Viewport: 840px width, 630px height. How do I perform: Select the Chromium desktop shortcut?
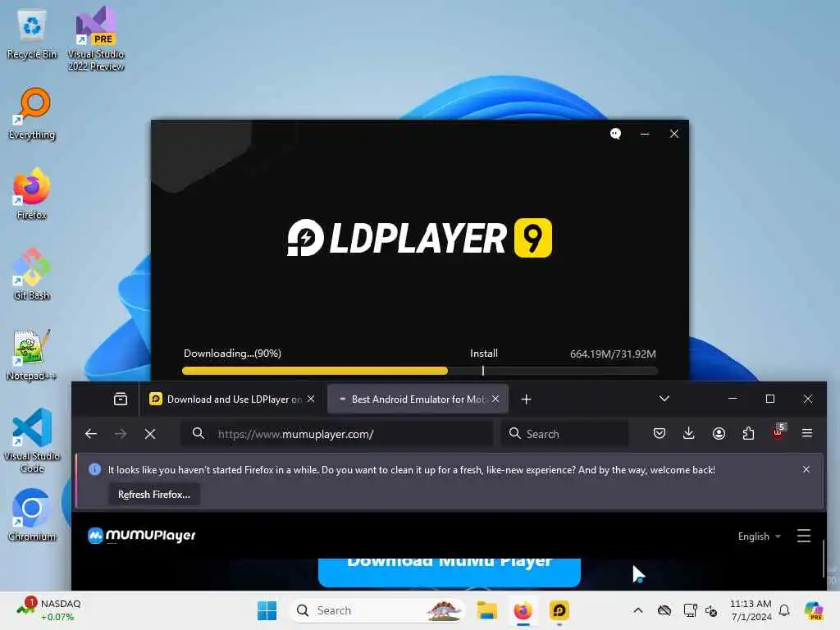pyautogui.click(x=32, y=515)
